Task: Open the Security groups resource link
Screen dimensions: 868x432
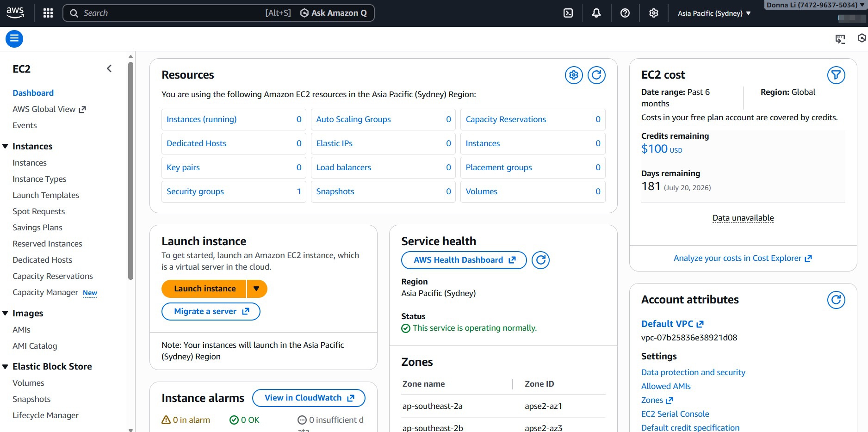Action: 195,191
